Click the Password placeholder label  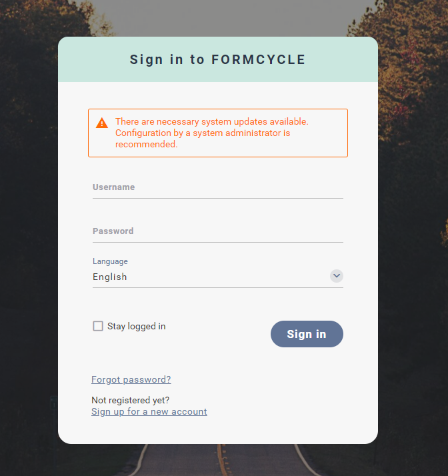(113, 231)
